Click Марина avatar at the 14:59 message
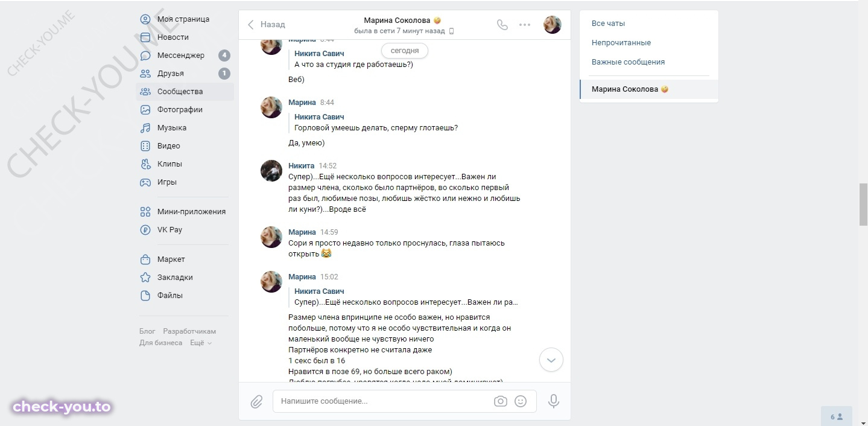 (271, 237)
